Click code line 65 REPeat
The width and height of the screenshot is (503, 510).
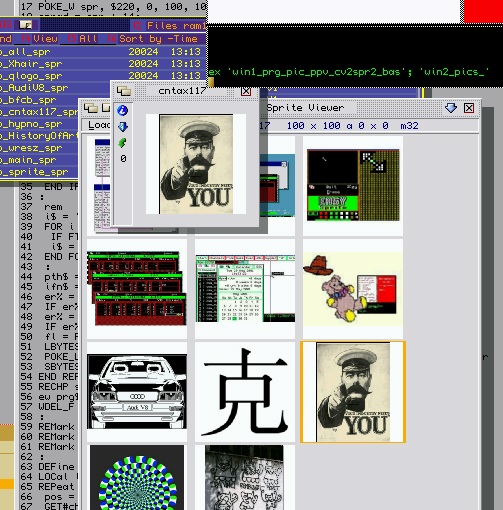[48, 487]
